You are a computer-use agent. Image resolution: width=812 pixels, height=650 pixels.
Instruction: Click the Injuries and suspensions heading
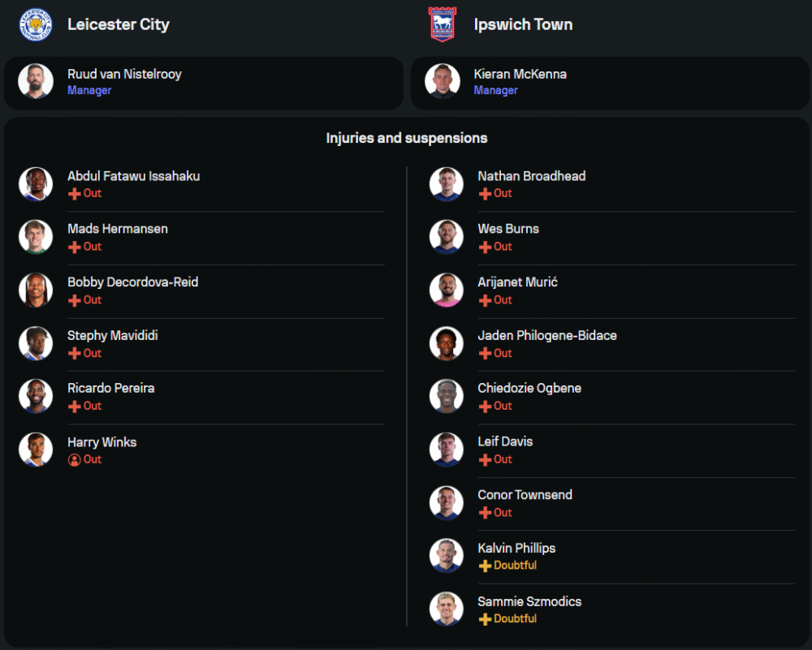pos(407,138)
